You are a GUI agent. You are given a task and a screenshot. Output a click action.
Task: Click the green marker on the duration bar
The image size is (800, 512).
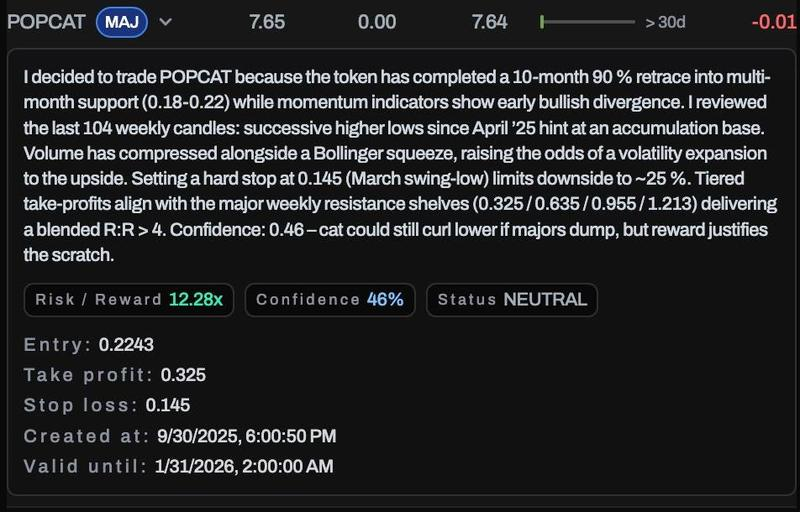click(x=541, y=22)
